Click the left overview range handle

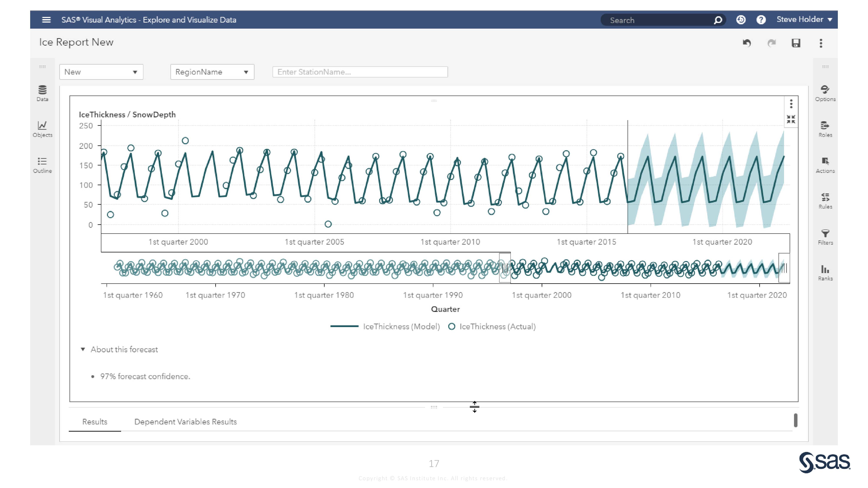[x=505, y=268]
